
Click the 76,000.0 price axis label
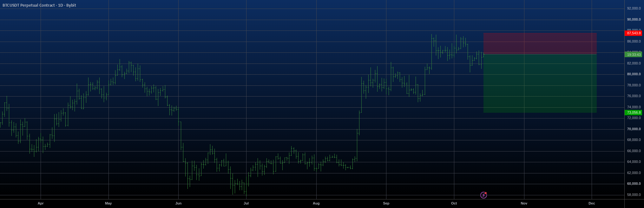click(x=634, y=96)
